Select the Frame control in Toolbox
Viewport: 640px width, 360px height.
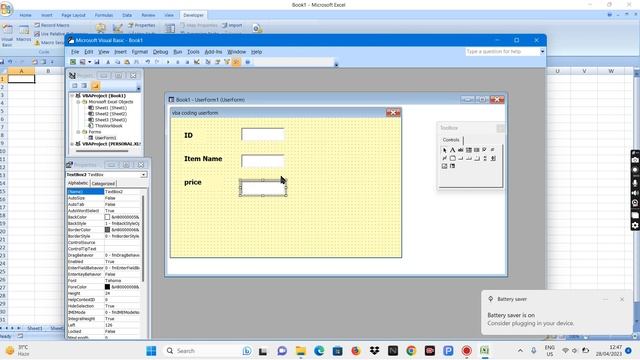[452, 158]
